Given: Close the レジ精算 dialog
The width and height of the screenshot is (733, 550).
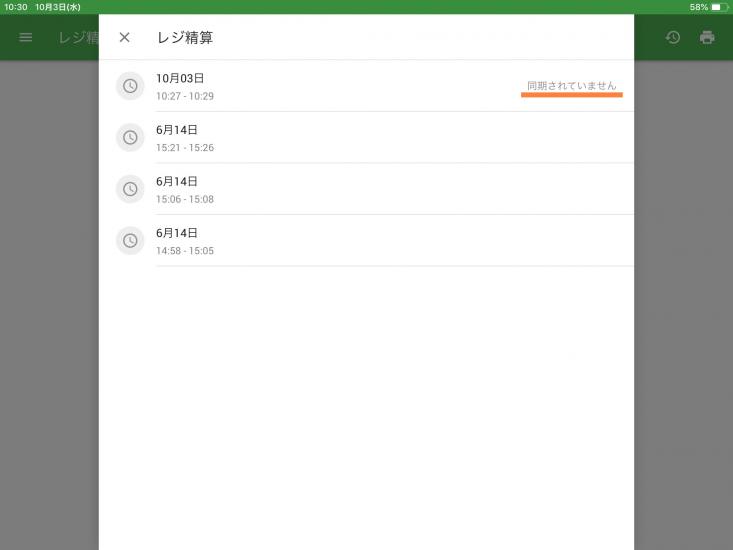Looking at the screenshot, I should 124,37.
